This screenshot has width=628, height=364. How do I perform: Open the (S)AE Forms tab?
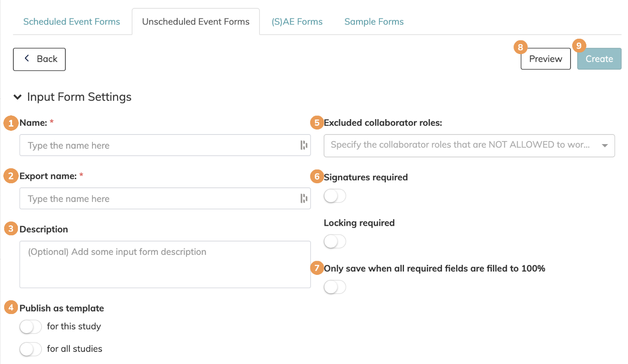(297, 22)
